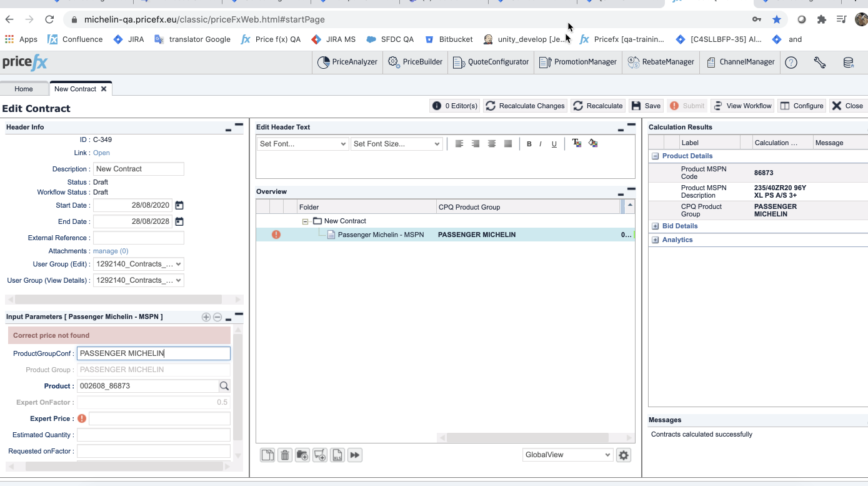Toggle italic formatting in header text editor

(541, 144)
